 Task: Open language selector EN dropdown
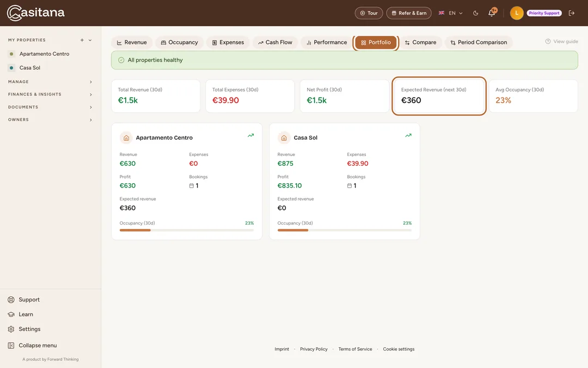(x=450, y=13)
